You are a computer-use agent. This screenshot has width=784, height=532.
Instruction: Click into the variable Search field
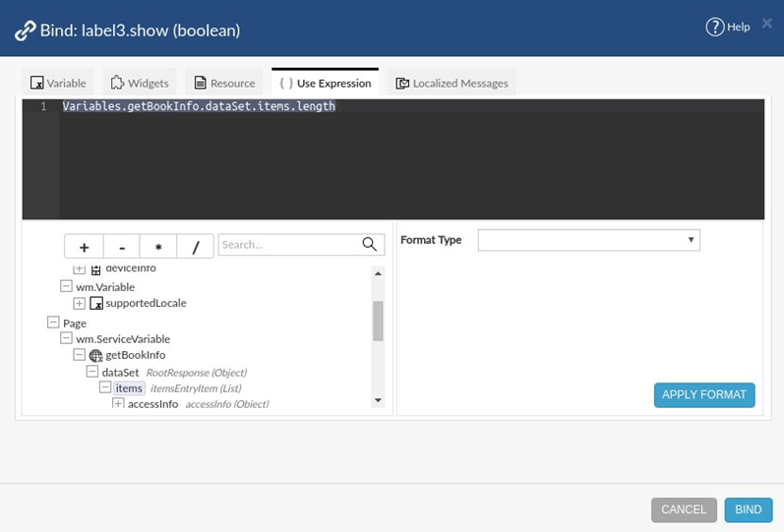coord(288,245)
